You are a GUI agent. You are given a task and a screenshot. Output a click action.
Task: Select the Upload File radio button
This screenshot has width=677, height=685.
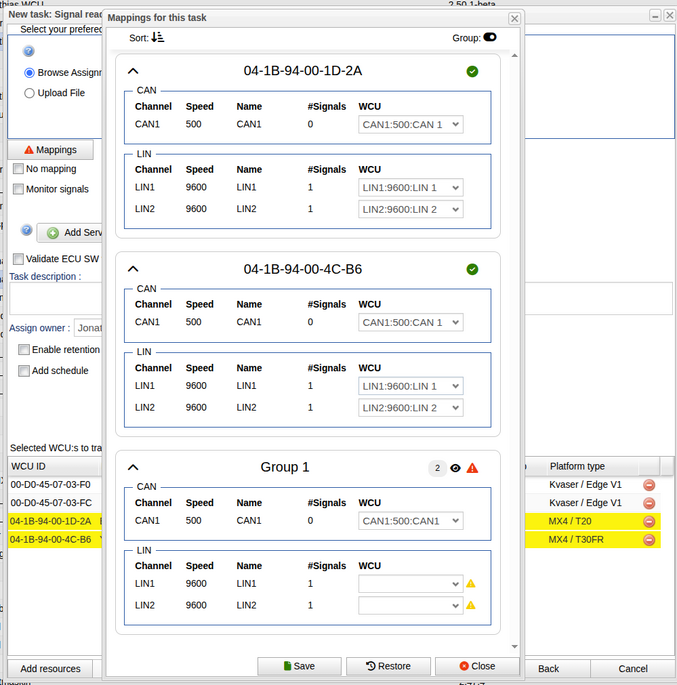pos(29,93)
